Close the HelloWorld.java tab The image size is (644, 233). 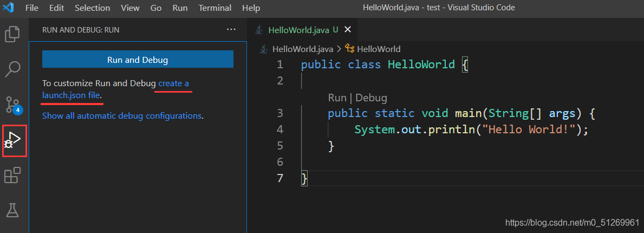click(348, 29)
